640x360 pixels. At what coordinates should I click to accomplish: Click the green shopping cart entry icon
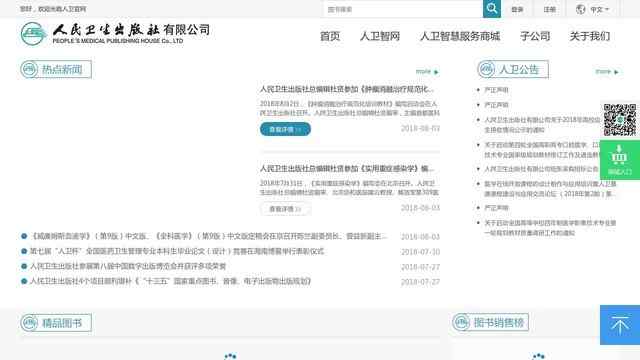pos(620,160)
